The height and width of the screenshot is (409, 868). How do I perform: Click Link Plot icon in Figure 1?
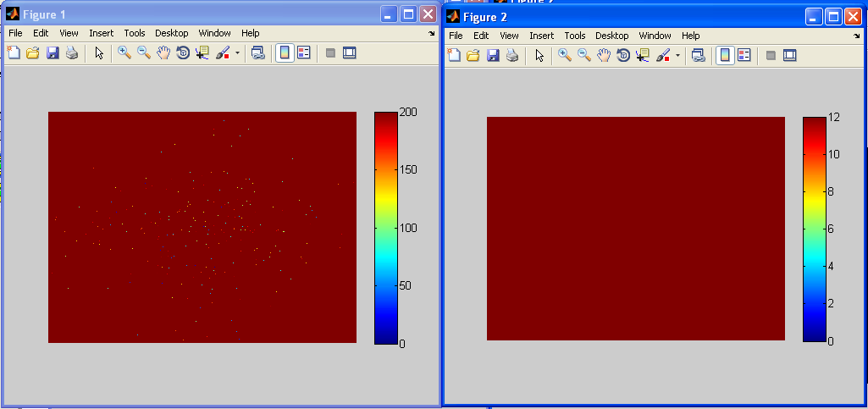[x=258, y=53]
